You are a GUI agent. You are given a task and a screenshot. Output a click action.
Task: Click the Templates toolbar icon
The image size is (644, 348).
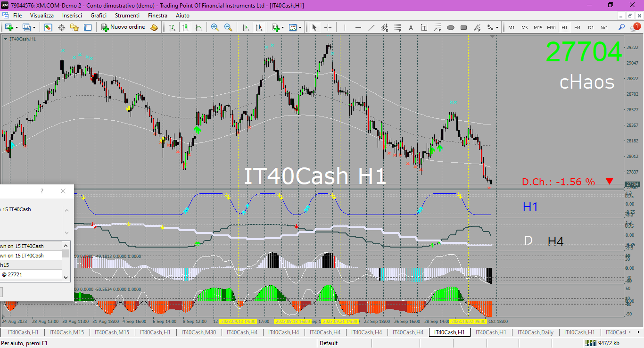tap(293, 27)
